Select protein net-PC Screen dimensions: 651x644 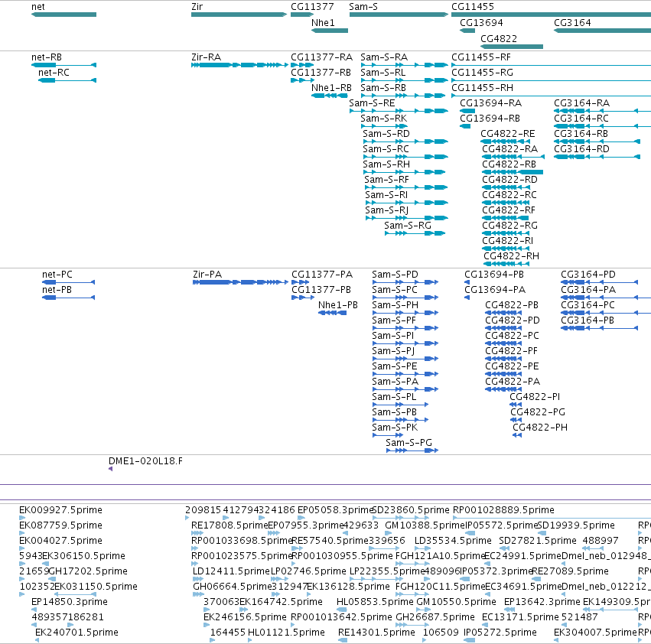69,282
